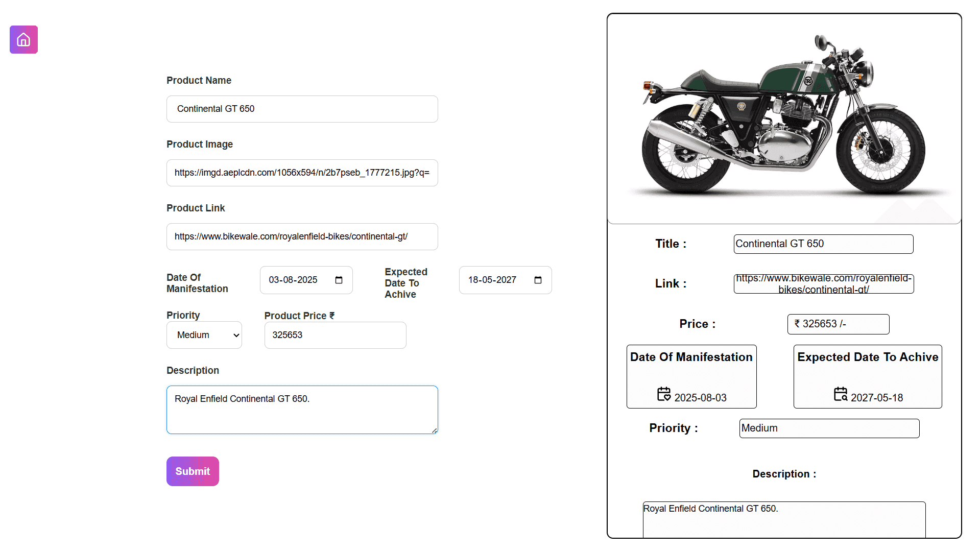Click the calendar search icon beside 2027-05-18

[840, 394]
